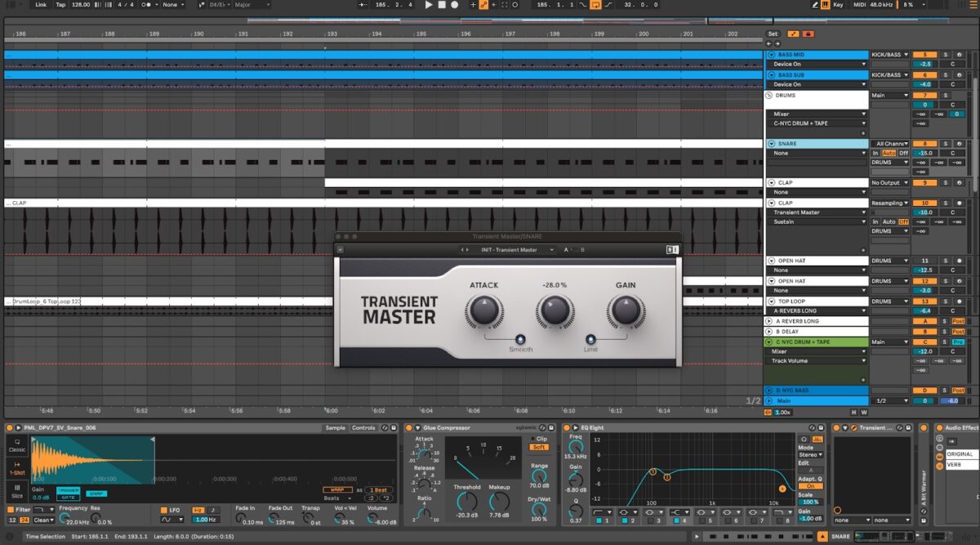Switch to the Controls tab in Simpler
The height and width of the screenshot is (545, 980).
[x=363, y=427]
